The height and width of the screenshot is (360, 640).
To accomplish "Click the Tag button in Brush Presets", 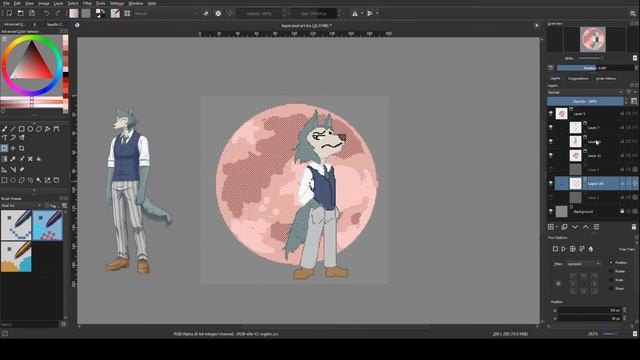I will click(x=53, y=206).
